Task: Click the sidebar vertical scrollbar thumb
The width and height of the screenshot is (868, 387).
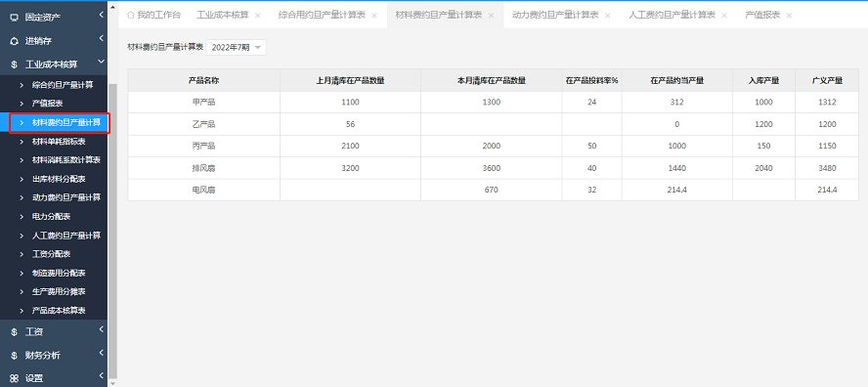Action: coord(113,230)
